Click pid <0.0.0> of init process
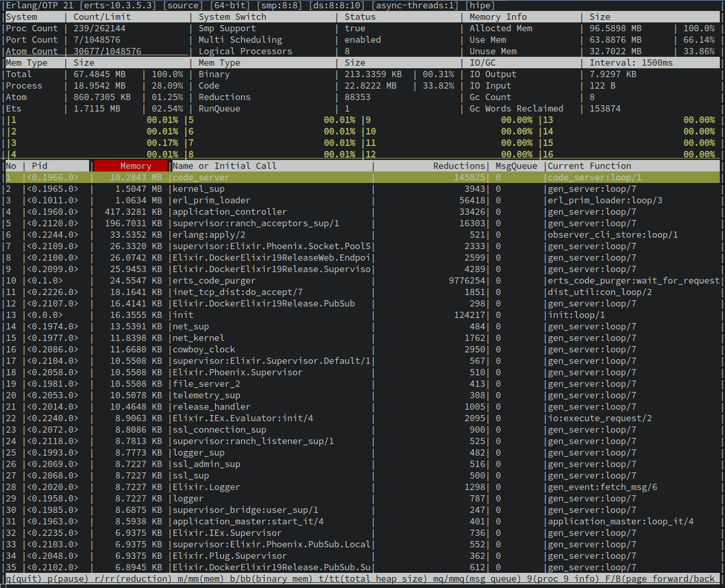Image resolution: width=725 pixels, height=588 pixels. tap(44, 315)
